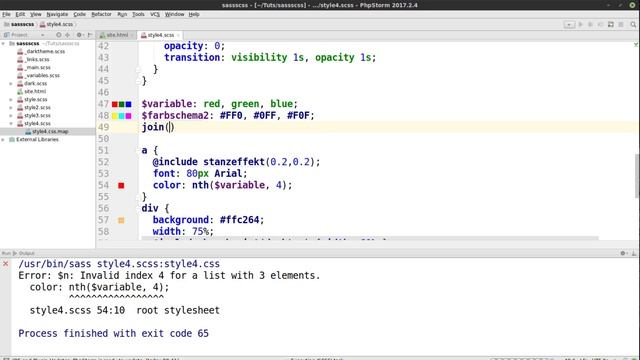Image resolution: width=640 pixels, height=360 pixels.
Task: Expand the dark.scss node
Action: pyautogui.click(x=11, y=83)
